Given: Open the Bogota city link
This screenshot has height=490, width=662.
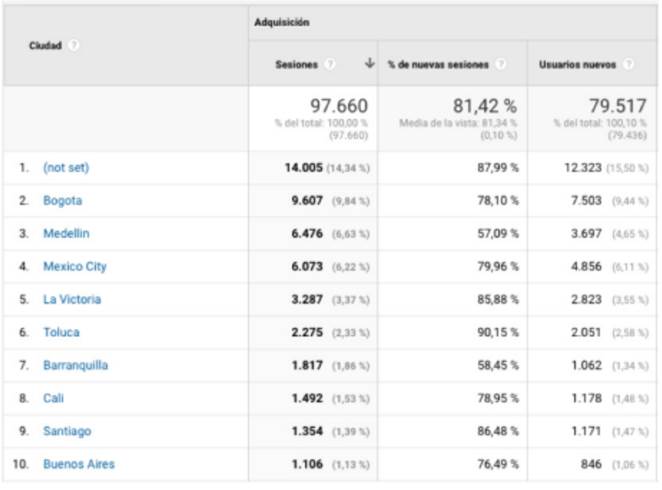Looking at the screenshot, I should coord(62,201).
